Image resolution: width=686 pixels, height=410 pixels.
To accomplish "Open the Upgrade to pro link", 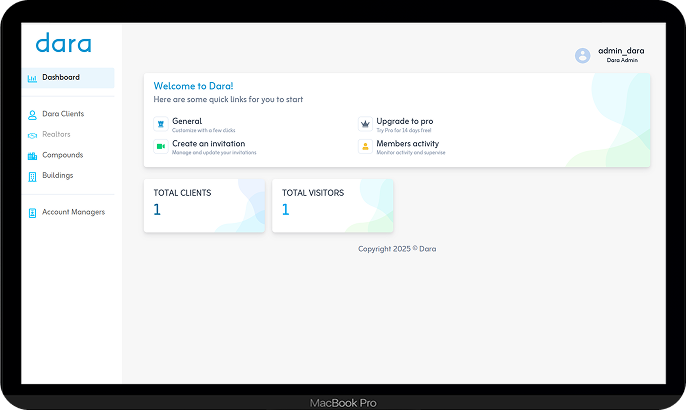I will (x=405, y=121).
